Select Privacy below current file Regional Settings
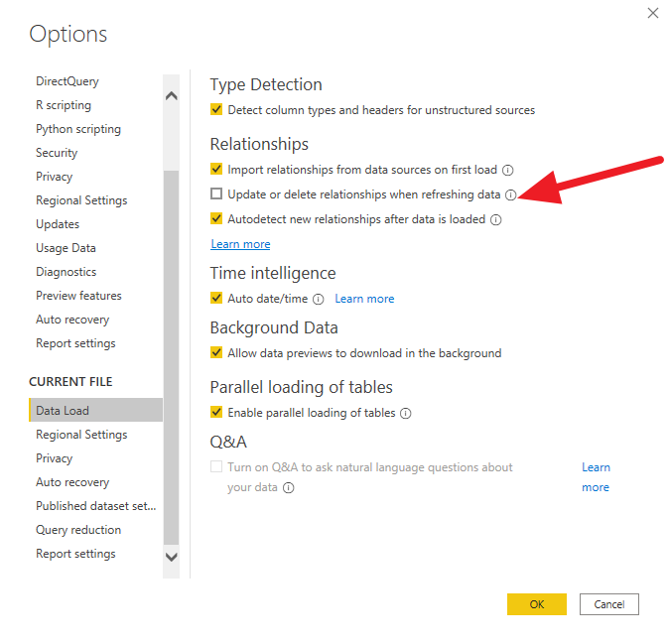The height and width of the screenshot is (644, 669). [x=55, y=458]
